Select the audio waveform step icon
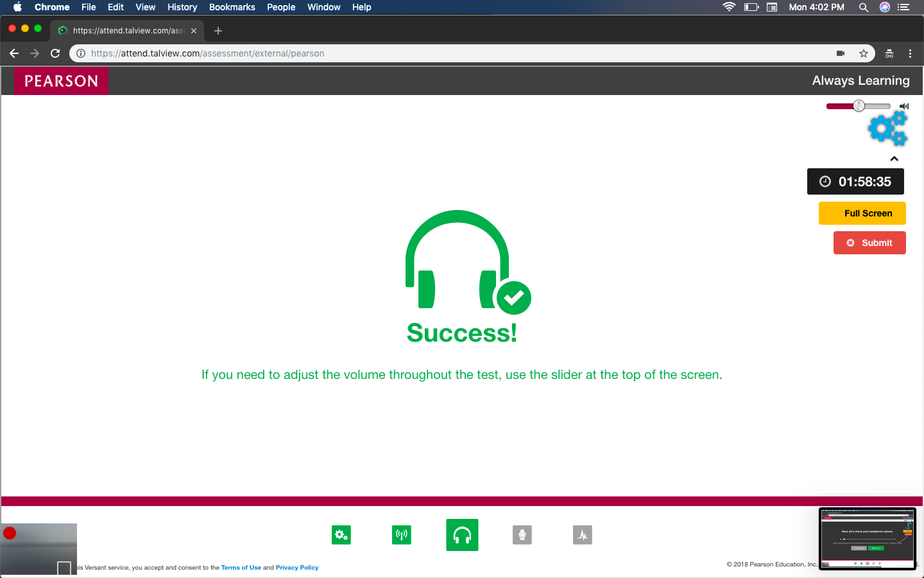This screenshot has height=578, width=924. click(x=583, y=535)
